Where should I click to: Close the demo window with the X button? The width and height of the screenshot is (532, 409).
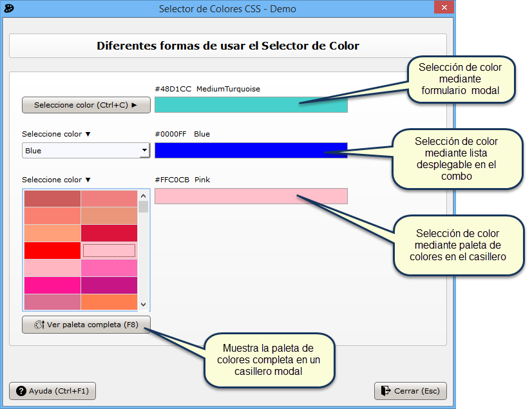coord(444,8)
